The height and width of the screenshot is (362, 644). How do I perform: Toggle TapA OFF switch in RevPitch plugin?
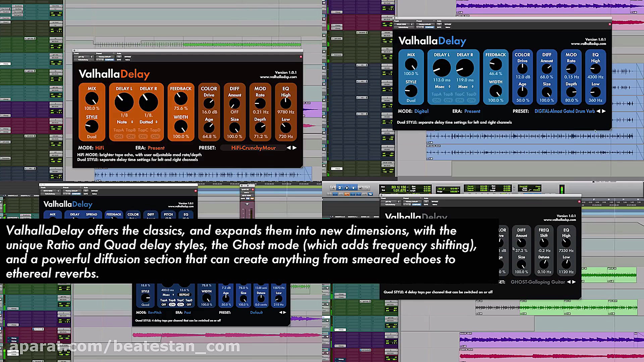pyautogui.click(x=164, y=305)
